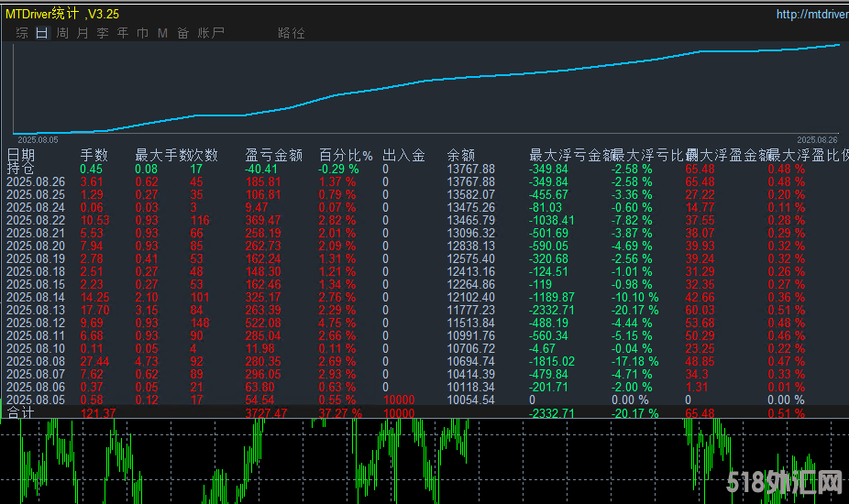Click the 百分比% column header
Image resolution: width=849 pixels, height=504 pixels.
pos(346,156)
